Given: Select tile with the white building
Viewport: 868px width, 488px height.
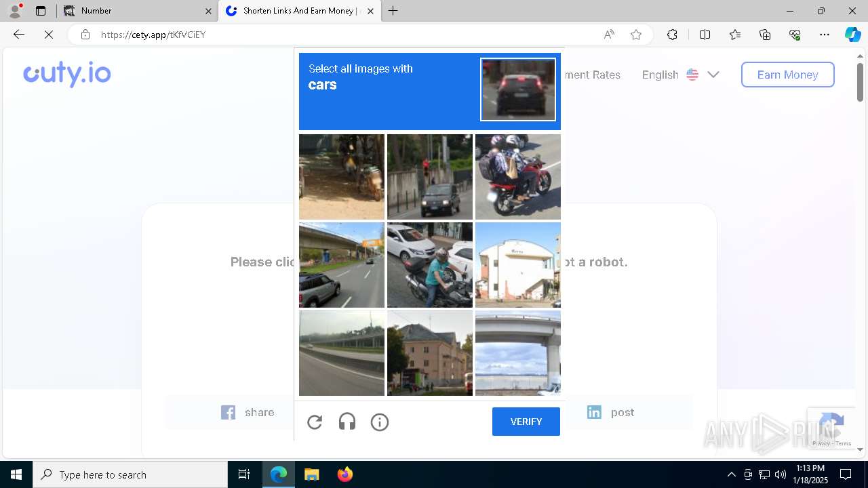Looking at the screenshot, I should pyautogui.click(x=518, y=265).
